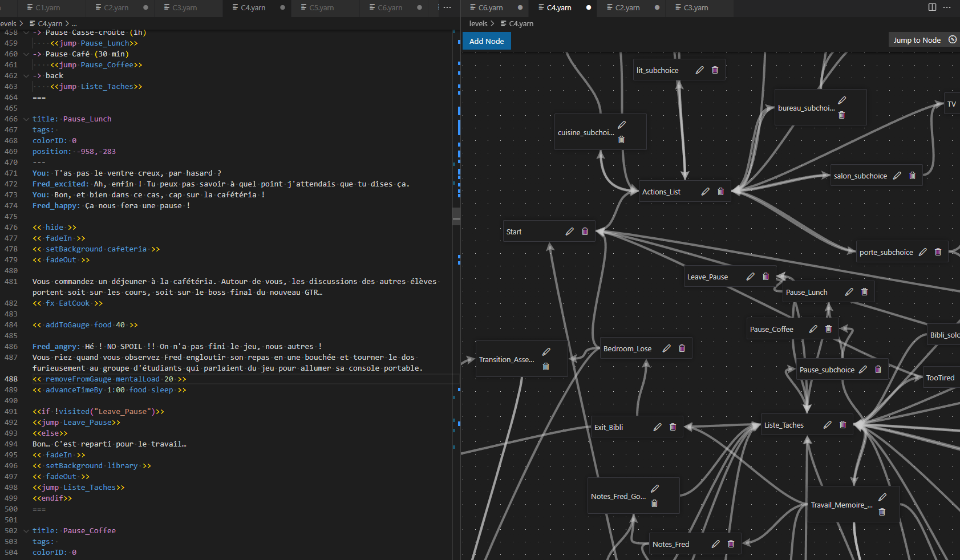
Task: Click line number 491 in gutter
Action: [x=11, y=412]
